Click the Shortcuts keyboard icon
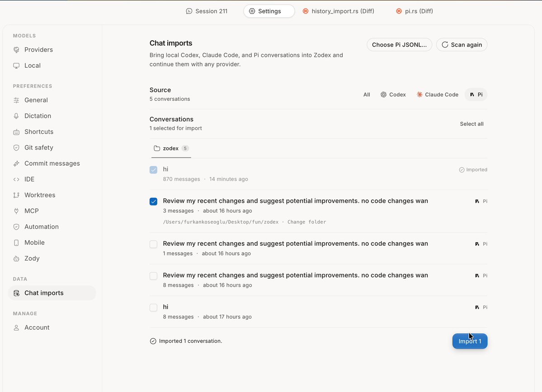Image resolution: width=542 pixels, height=392 pixels. (x=16, y=132)
